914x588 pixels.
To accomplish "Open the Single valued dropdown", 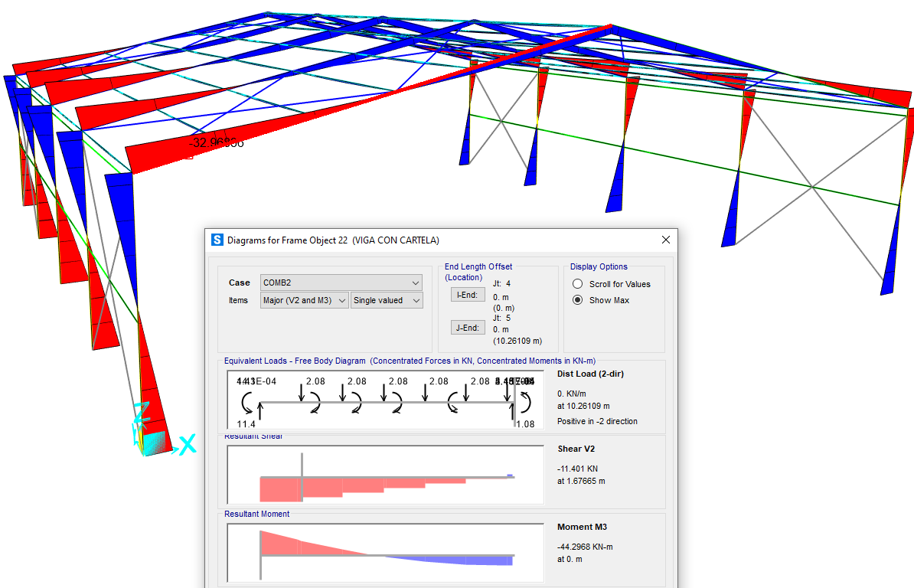I will (387, 301).
